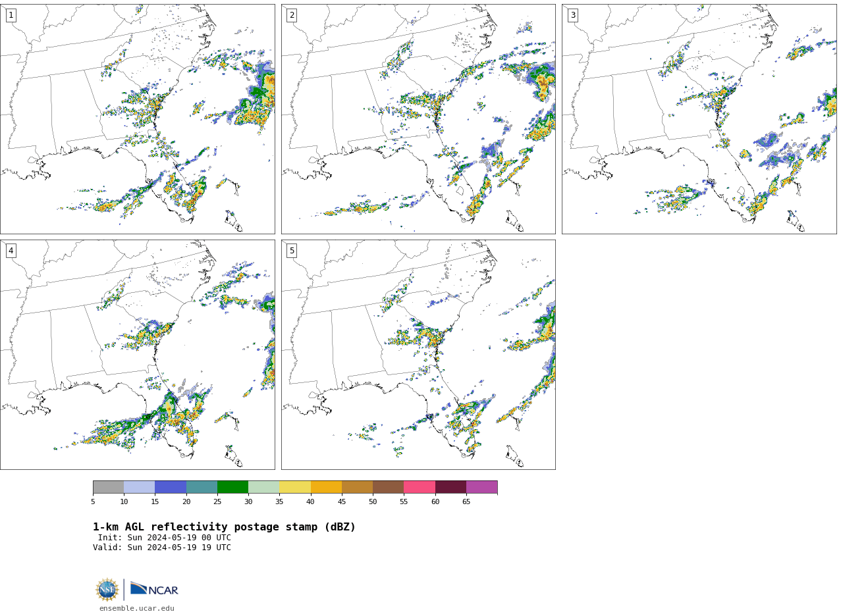Click the pale green 30-35 dBZ swatch

tap(264, 487)
